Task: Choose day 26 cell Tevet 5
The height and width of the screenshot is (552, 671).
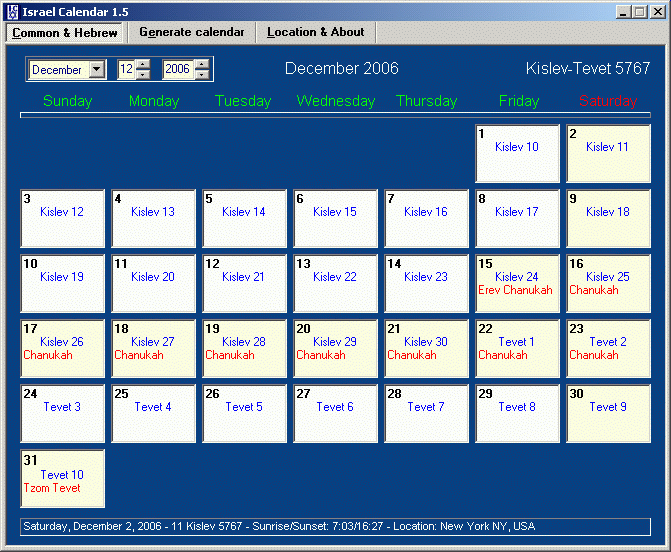Action: pos(244,414)
